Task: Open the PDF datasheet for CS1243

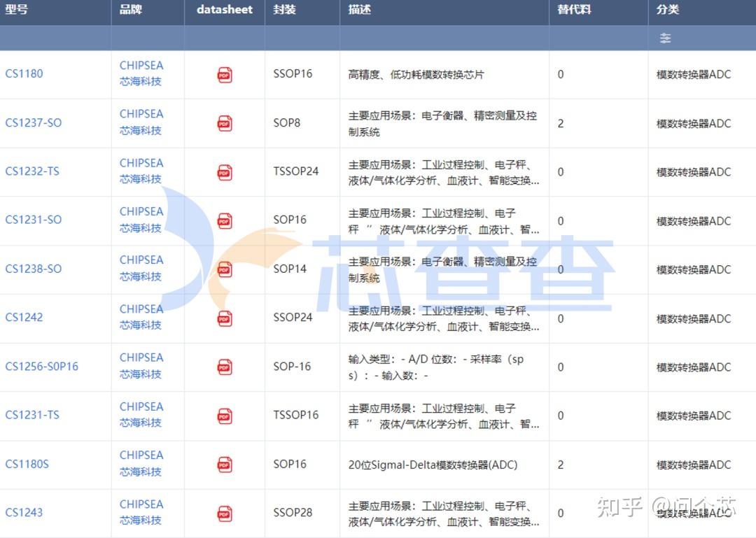Action: (224, 512)
